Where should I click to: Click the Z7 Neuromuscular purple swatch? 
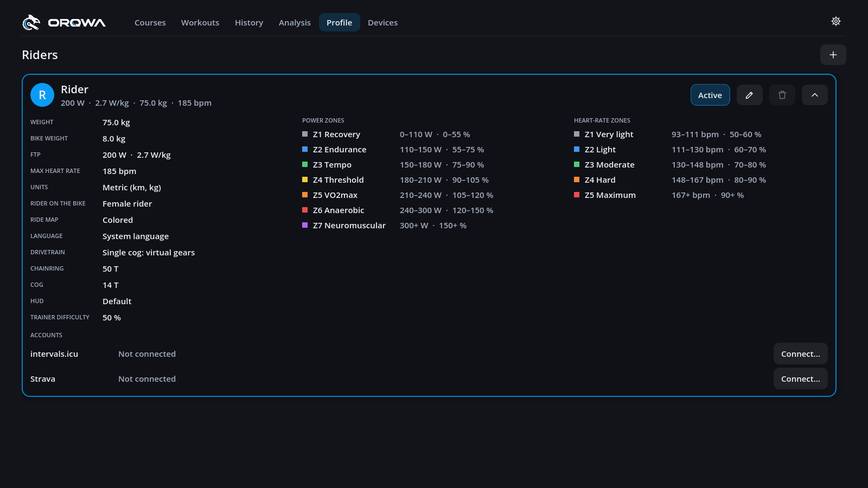tap(305, 225)
